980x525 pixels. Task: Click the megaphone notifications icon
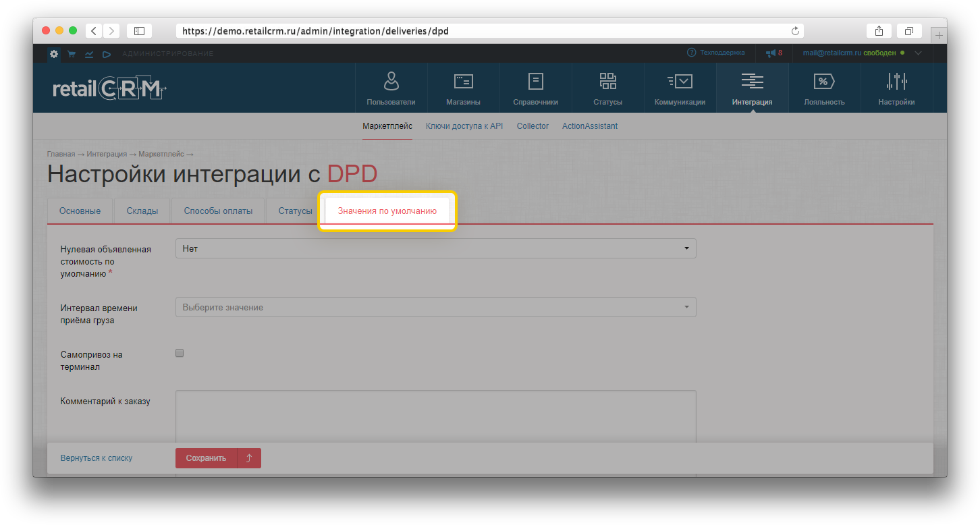tap(771, 53)
